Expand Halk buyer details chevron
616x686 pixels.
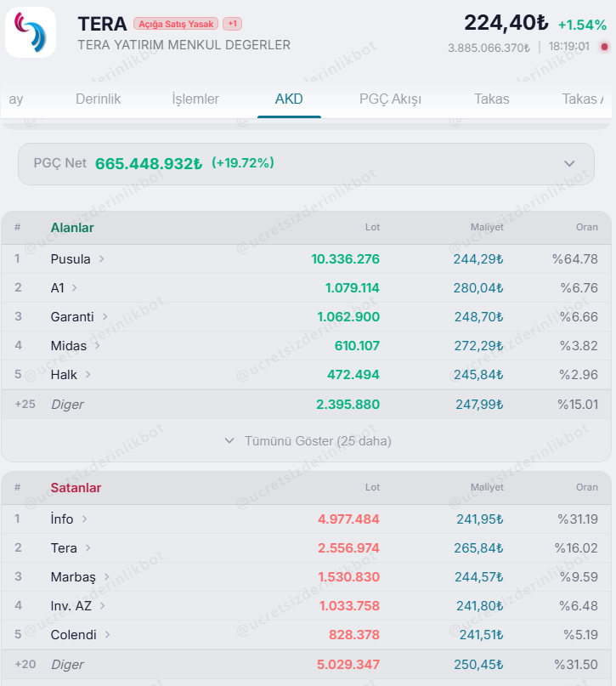coord(88,375)
